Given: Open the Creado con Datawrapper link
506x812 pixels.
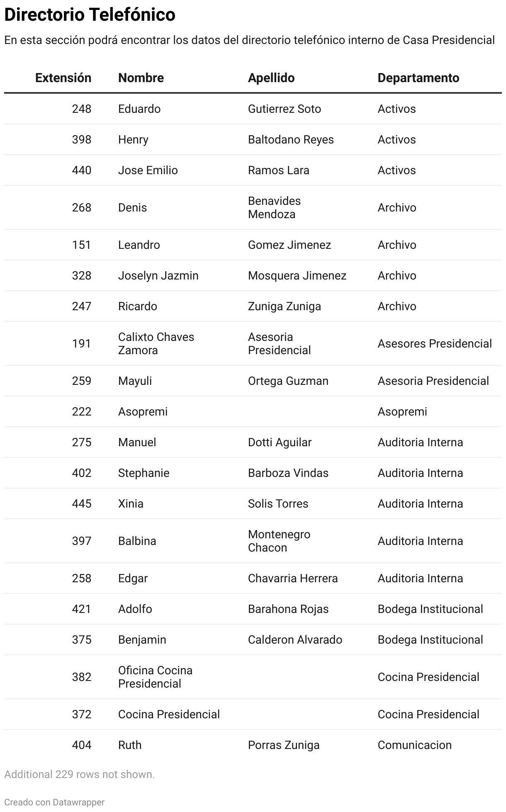Looking at the screenshot, I should click(54, 802).
